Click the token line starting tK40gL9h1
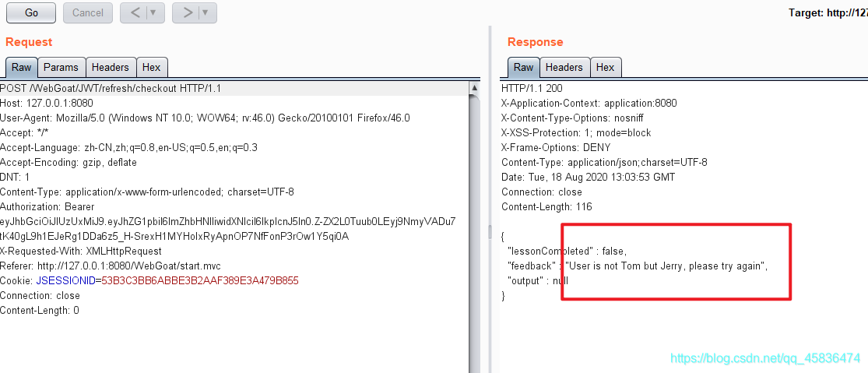868x373 pixels. (x=174, y=236)
